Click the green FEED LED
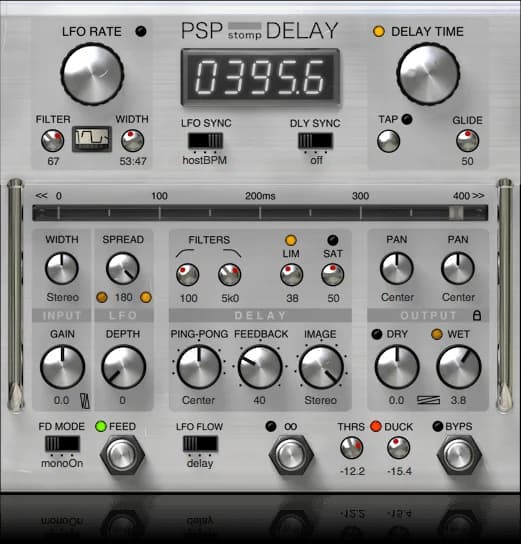The image size is (521, 544). pyautogui.click(x=101, y=426)
